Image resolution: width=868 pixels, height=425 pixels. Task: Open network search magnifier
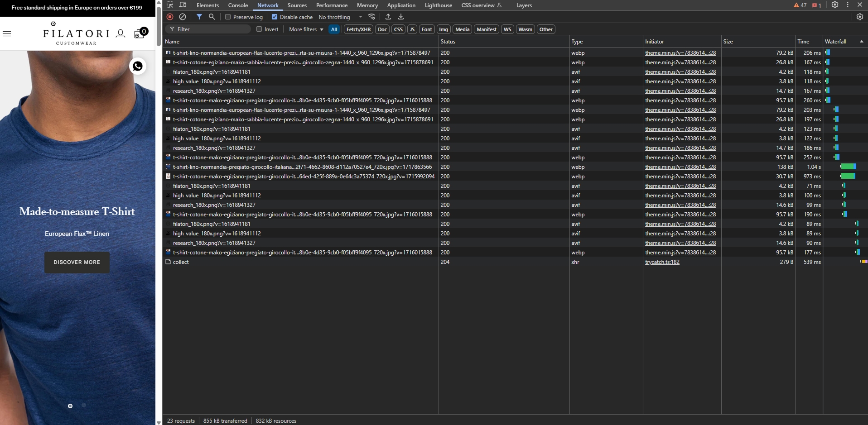[212, 17]
